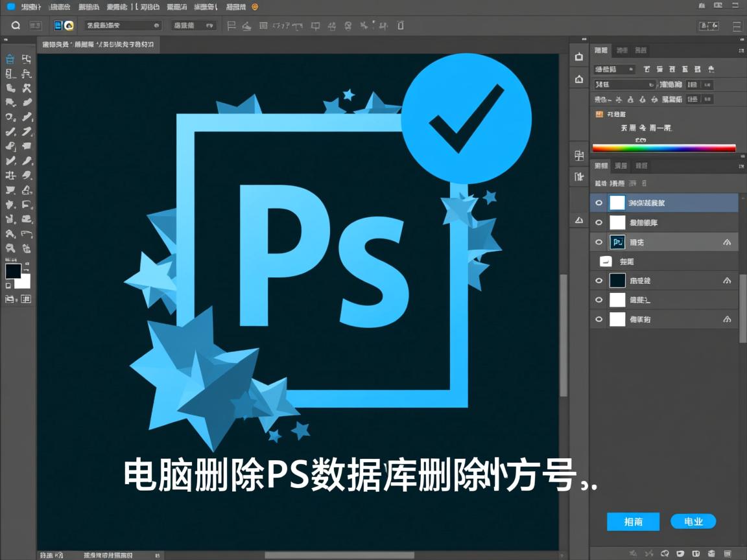
Task: Click the topmost icon in collapsed panel strip
Action: [579, 57]
